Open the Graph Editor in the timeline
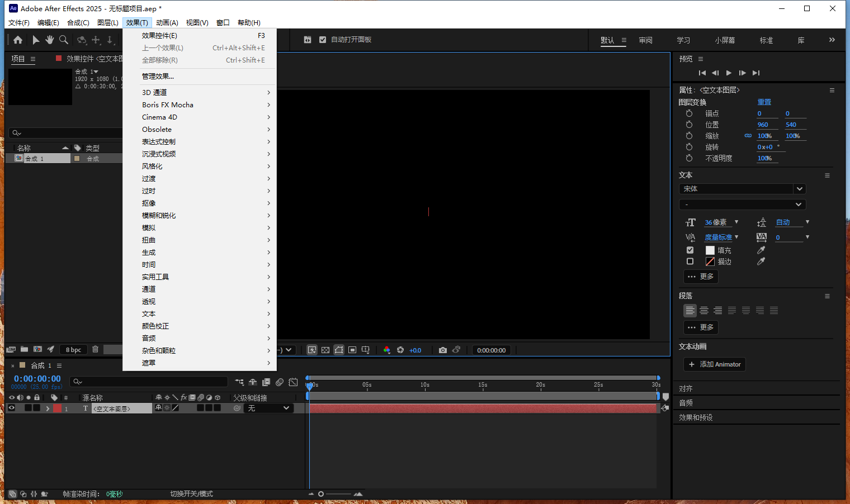This screenshot has width=850, height=504. coord(293,382)
